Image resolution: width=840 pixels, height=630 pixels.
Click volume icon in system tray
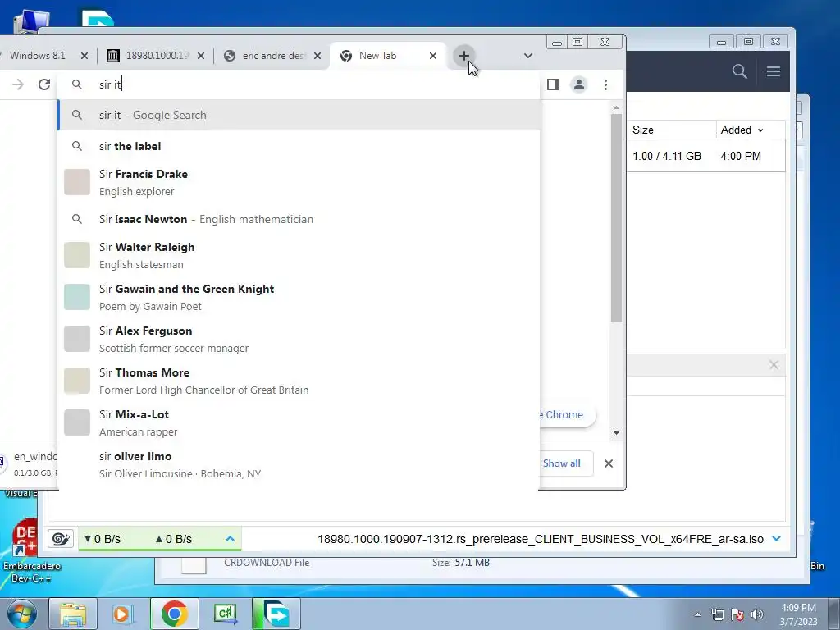tap(757, 614)
